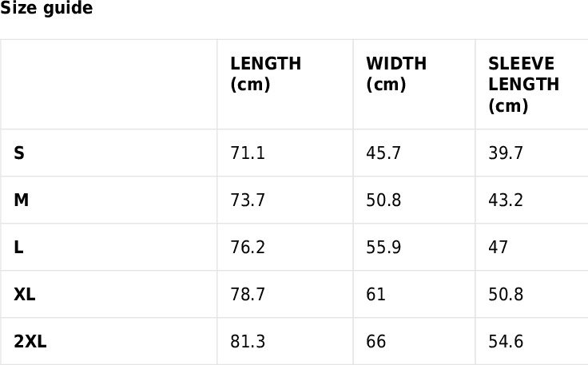This screenshot has height=365, width=588.
Task: Click the 2XL size row label
Action: click(30, 342)
